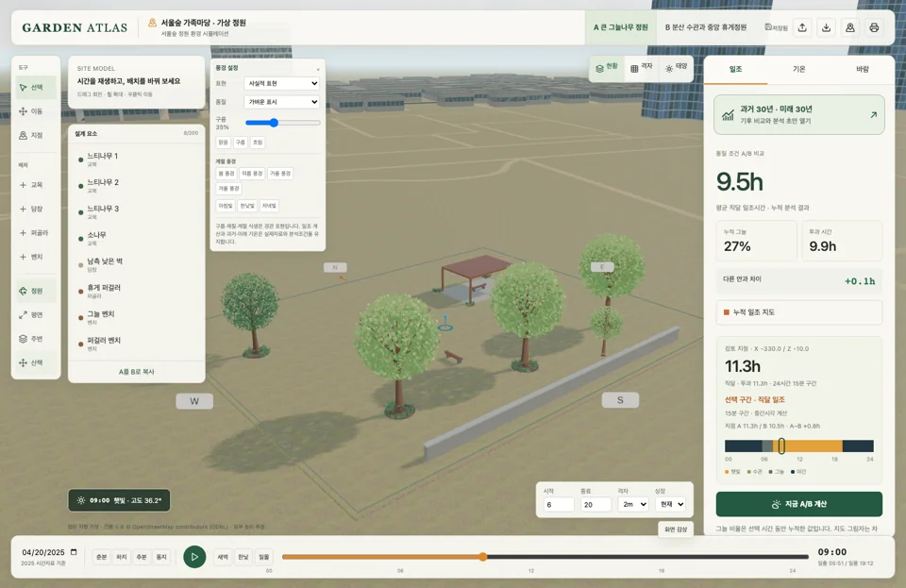
Task: Choose the 지점 point tool
Action: click(36, 135)
